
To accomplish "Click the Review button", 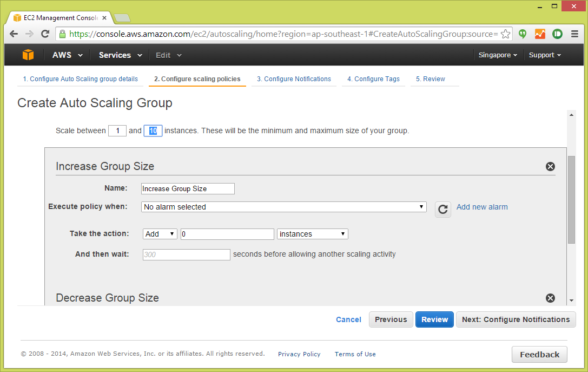I will [434, 319].
